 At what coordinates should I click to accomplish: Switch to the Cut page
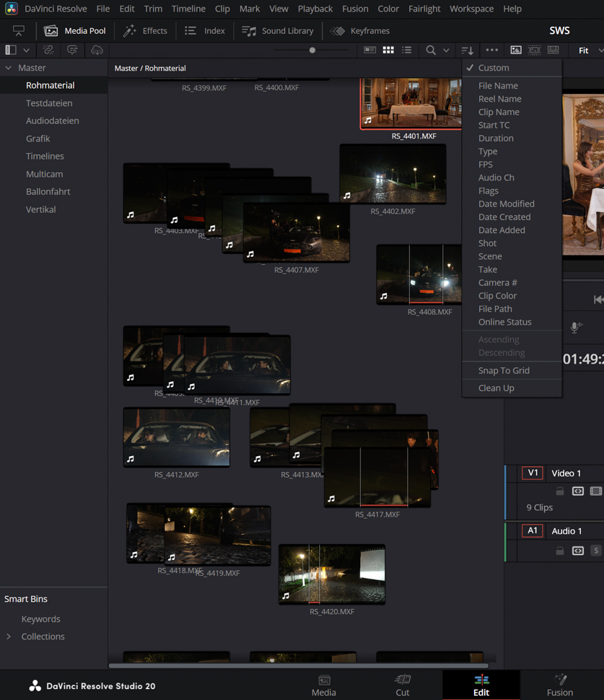(402, 685)
